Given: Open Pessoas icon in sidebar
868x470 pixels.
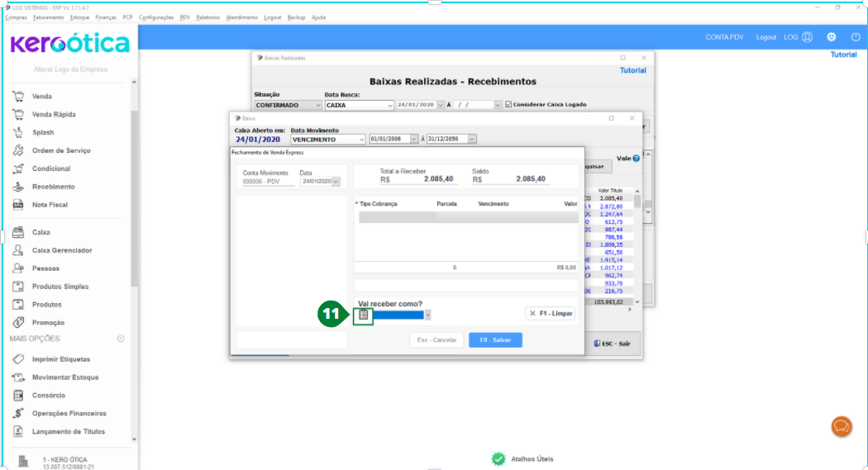Looking at the screenshot, I should (18, 268).
